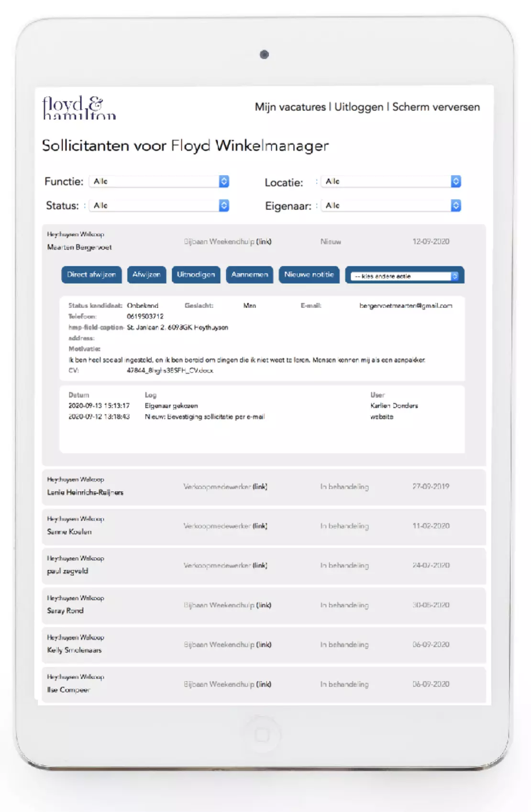The width and height of the screenshot is (531, 812).
Task: Click the Nieuwe notitie button
Action: (309, 274)
